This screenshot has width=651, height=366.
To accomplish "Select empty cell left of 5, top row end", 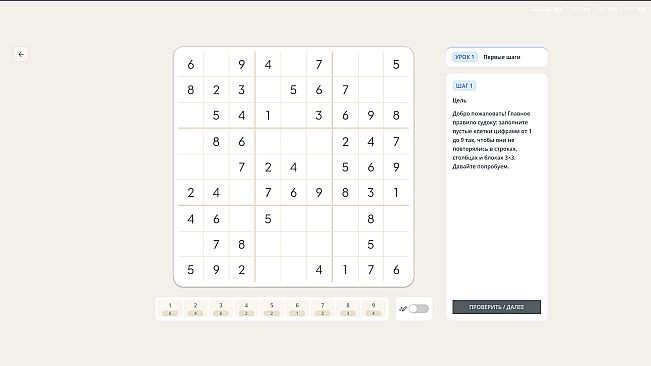I will point(371,64).
